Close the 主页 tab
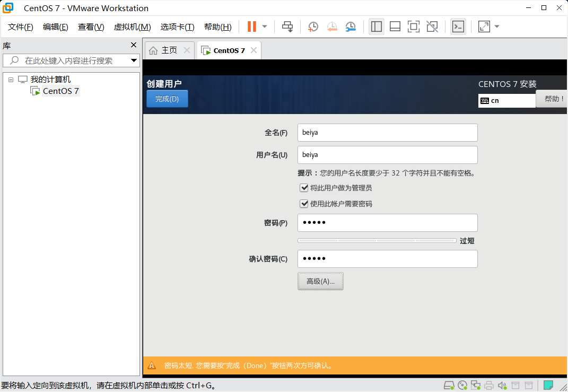This screenshot has height=392, width=568. (x=187, y=50)
